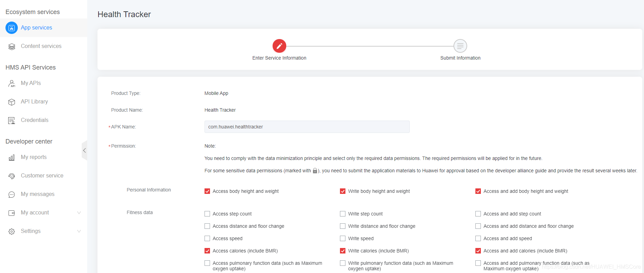This screenshot has height=273, width=644.
Task: Check Access distance and floor change
Action: (x=207, y=226)
